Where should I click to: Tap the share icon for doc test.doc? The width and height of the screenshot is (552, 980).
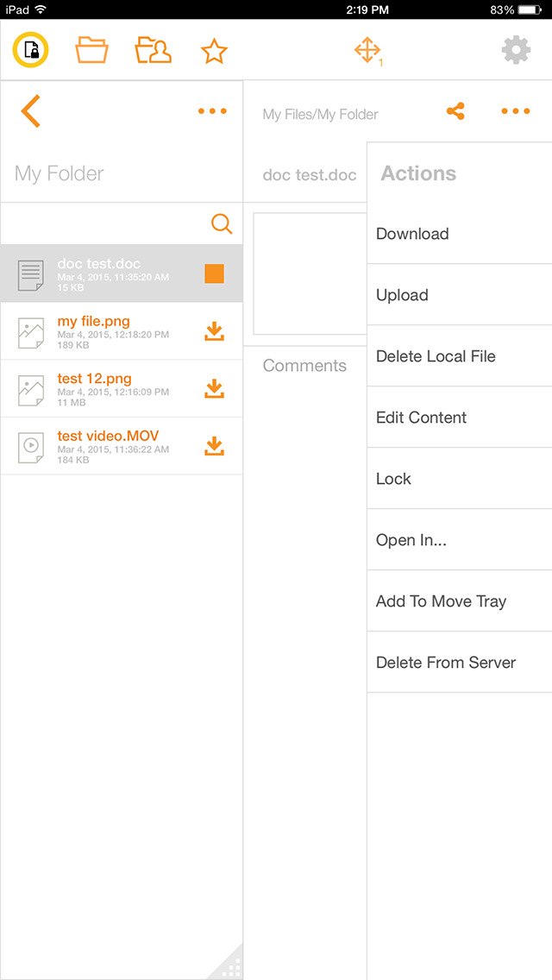(x=455, y=111)
